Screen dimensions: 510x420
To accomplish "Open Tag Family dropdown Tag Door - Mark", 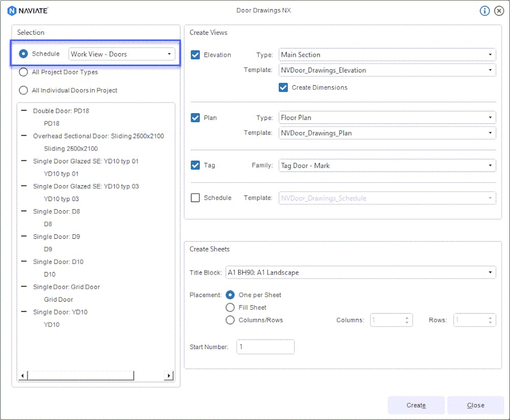I will [x=387, y=165].
